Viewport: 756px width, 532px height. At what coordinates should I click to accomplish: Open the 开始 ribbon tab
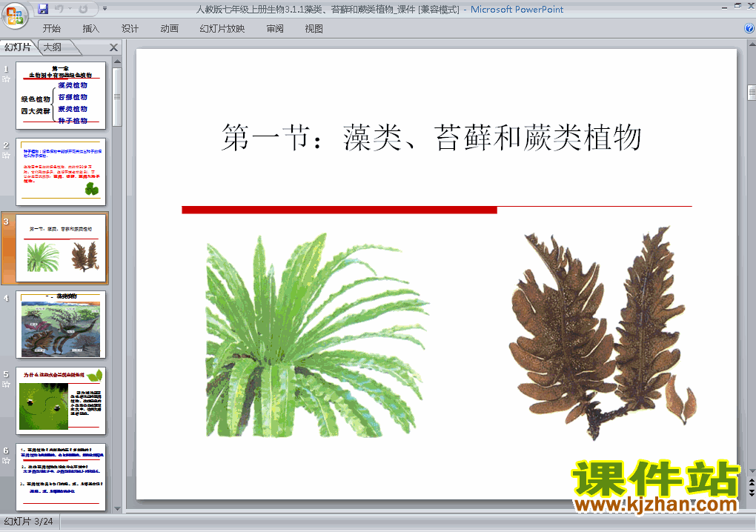click(x=52, y=28)
